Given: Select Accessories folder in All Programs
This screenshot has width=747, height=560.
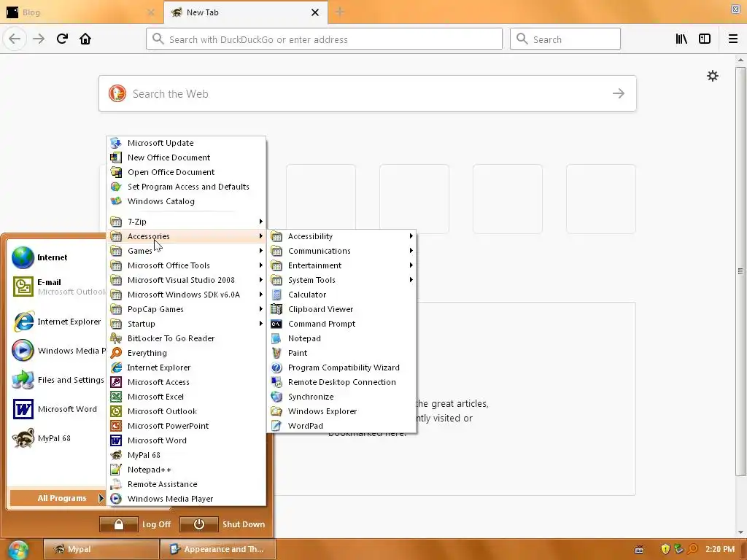Looking at the screenshot, I should 186,236.
